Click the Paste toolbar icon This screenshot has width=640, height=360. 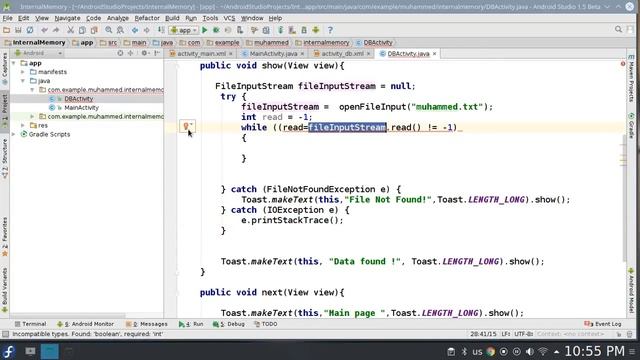pyautogui.click(x=94, y=30)
